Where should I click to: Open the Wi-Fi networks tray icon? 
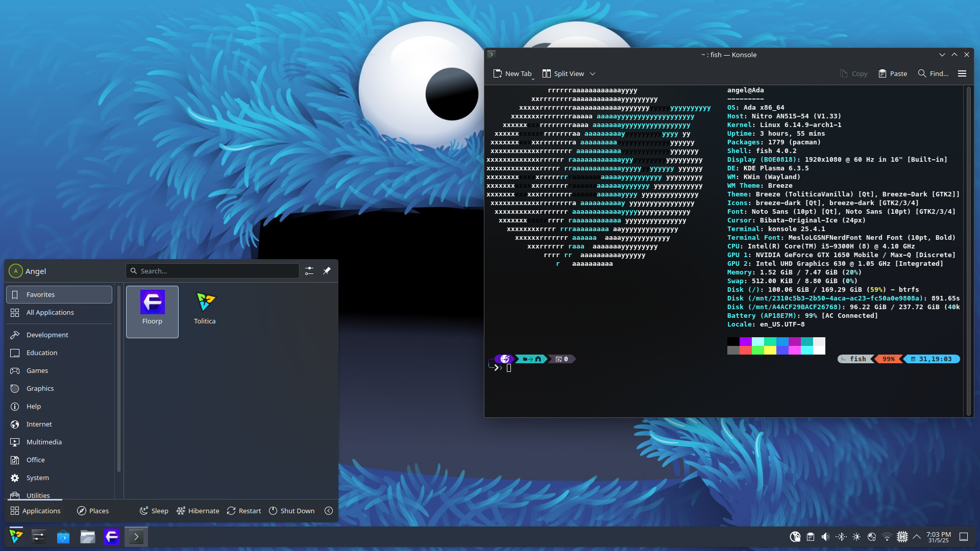887,537
